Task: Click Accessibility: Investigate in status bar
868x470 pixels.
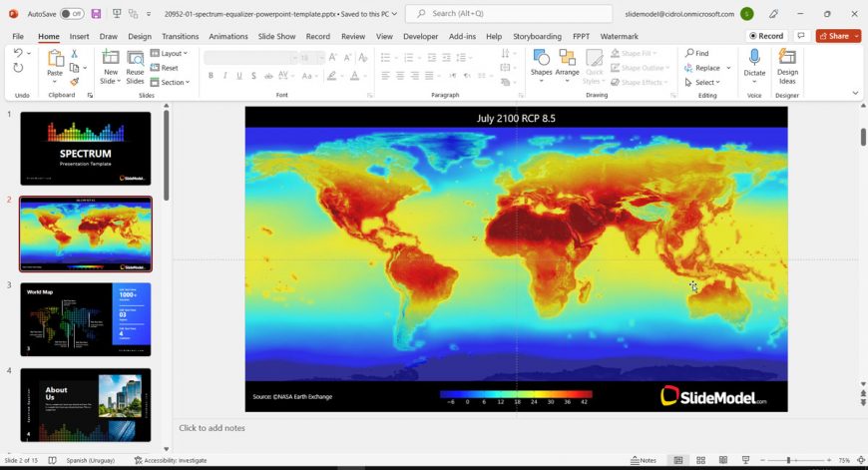Action: (171, 460)
